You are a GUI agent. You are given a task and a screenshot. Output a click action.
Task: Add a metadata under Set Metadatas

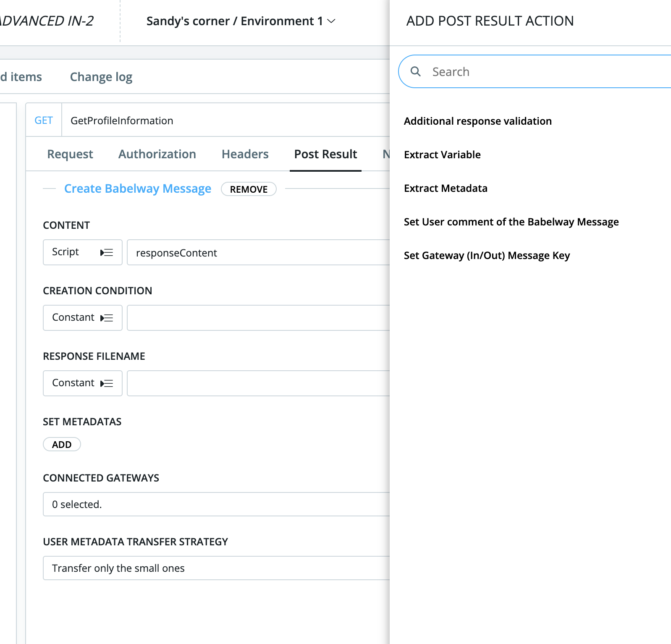coord(62,444)
